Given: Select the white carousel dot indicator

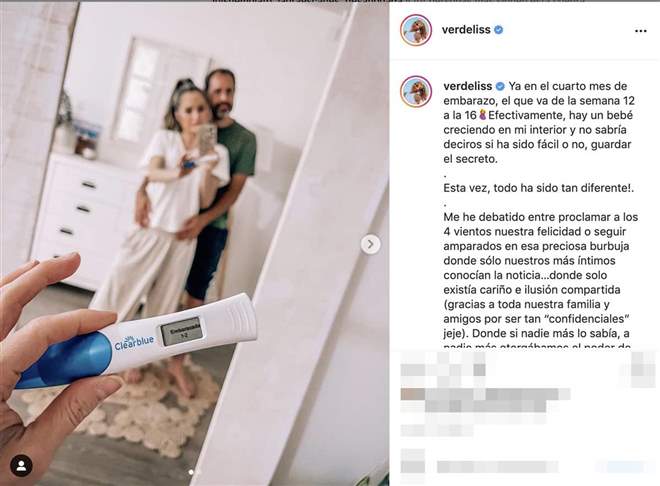Looking at the screenshot, I should coord(191,473).
